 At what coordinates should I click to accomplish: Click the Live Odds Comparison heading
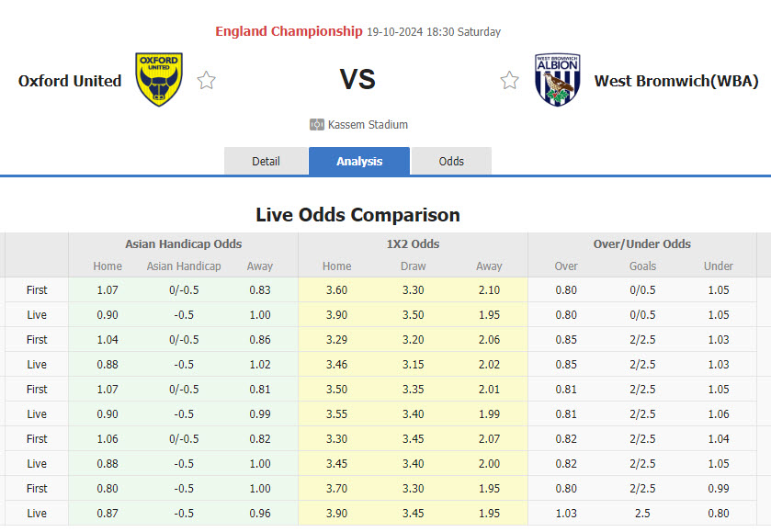coord(357,215)
